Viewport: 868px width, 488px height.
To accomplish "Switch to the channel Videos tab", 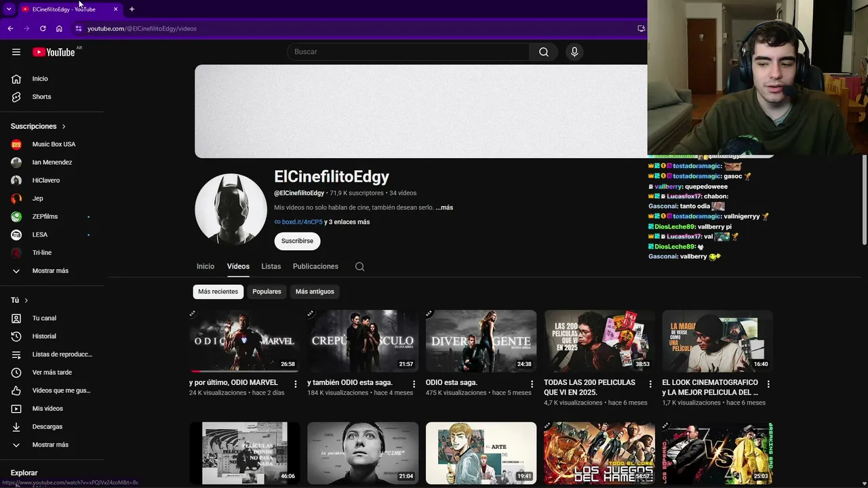I will tap(238, 266).
